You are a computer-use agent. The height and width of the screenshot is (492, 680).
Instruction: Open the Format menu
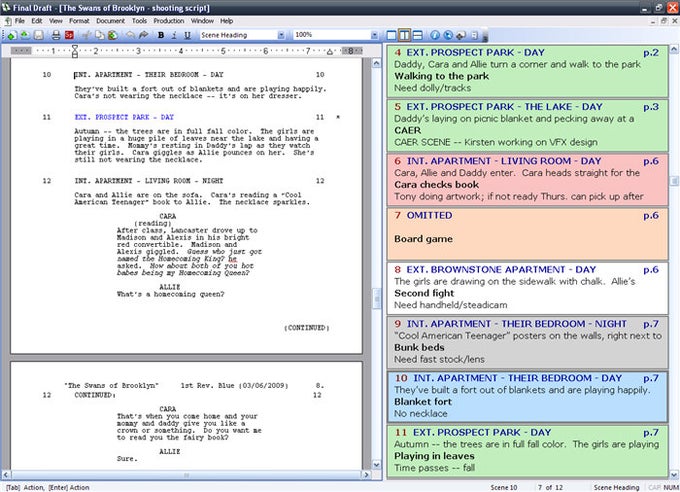tap(79, 21)
